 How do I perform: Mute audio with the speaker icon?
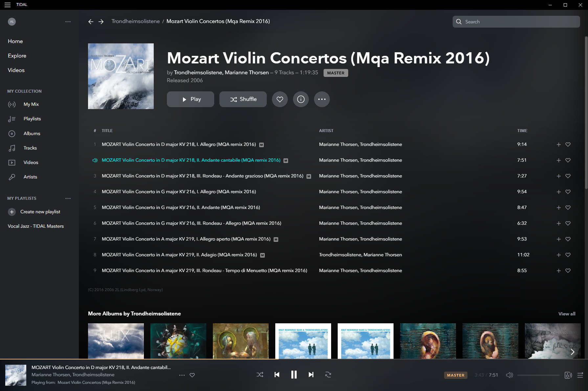tap(509, 375)
